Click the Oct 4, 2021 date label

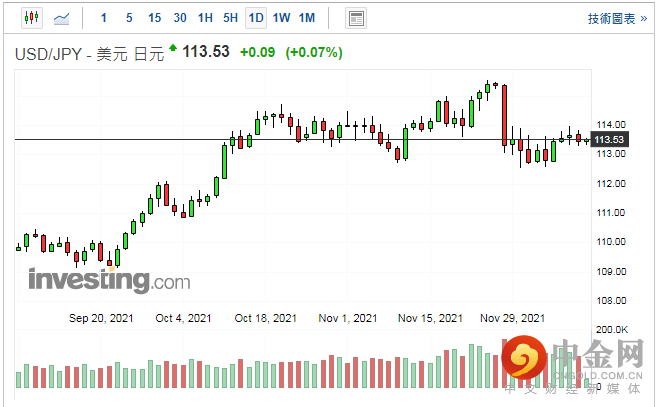pyautogui.click(x=183, y=318)
